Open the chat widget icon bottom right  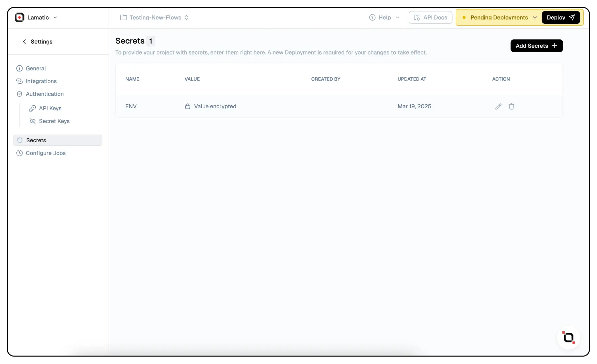[568, 337]
